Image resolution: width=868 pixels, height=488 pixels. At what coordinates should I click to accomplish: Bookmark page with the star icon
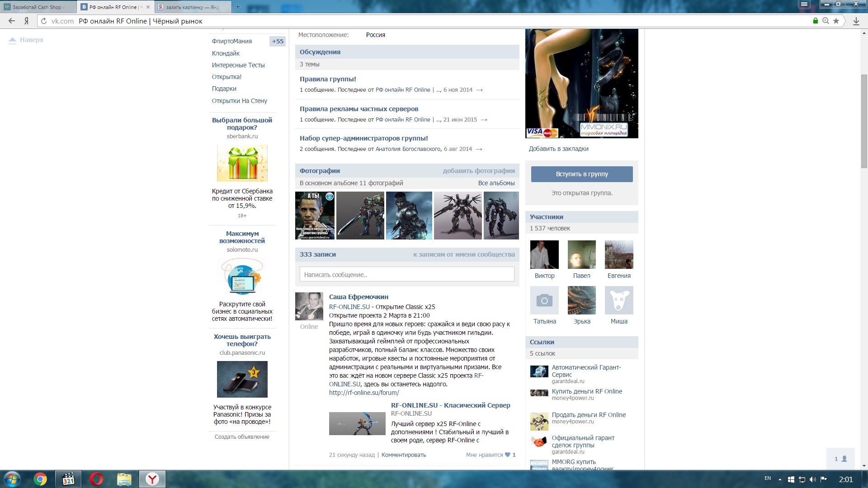point(836,21)
